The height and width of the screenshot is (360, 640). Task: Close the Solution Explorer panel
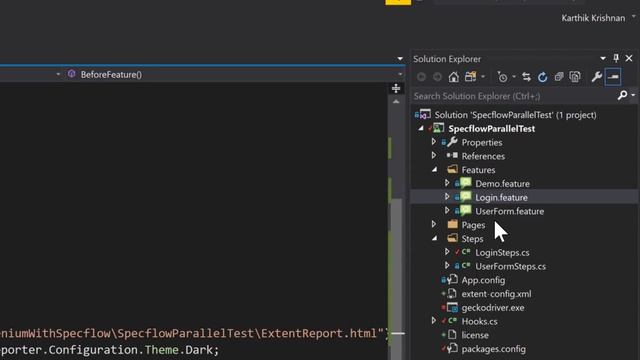629,58
